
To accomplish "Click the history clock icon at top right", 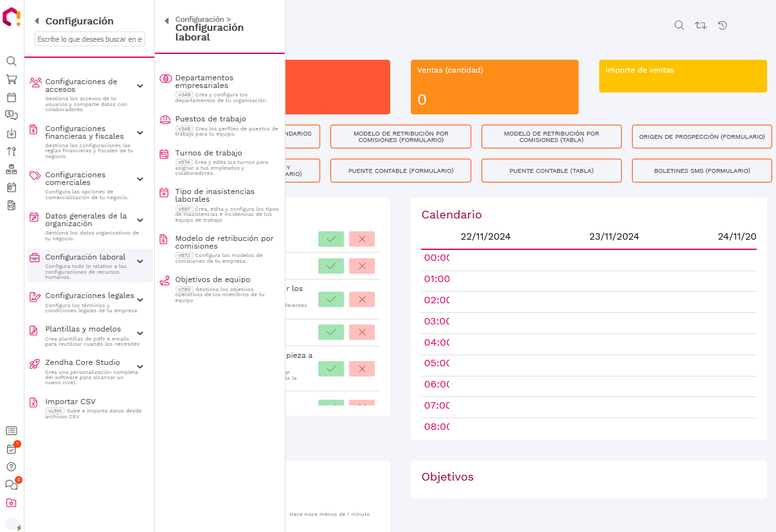I will pos(723,26).
